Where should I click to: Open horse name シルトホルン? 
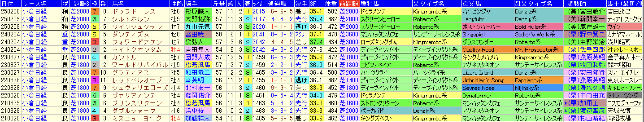pyautogui.click(x=131, y=19)
